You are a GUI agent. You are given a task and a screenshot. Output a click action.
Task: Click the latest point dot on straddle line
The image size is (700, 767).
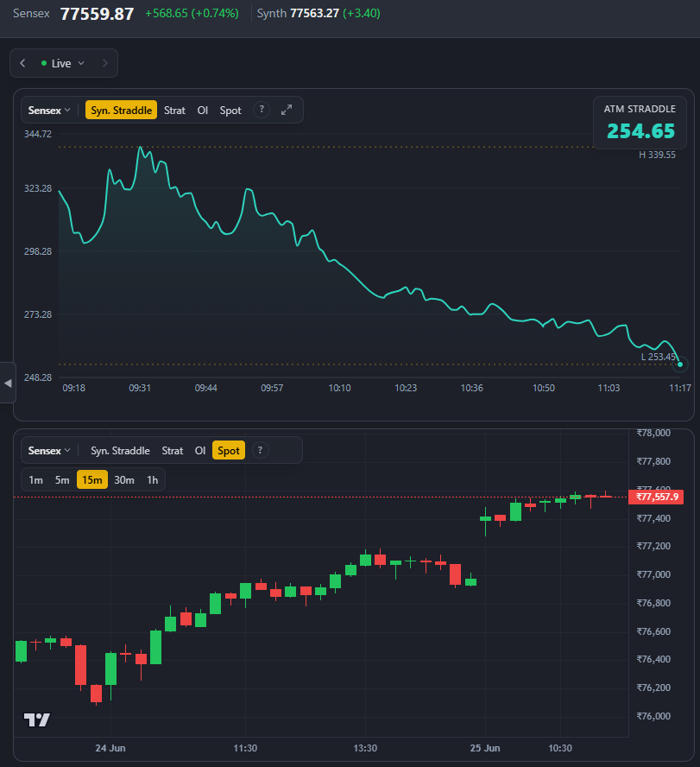tap(680, 364)
